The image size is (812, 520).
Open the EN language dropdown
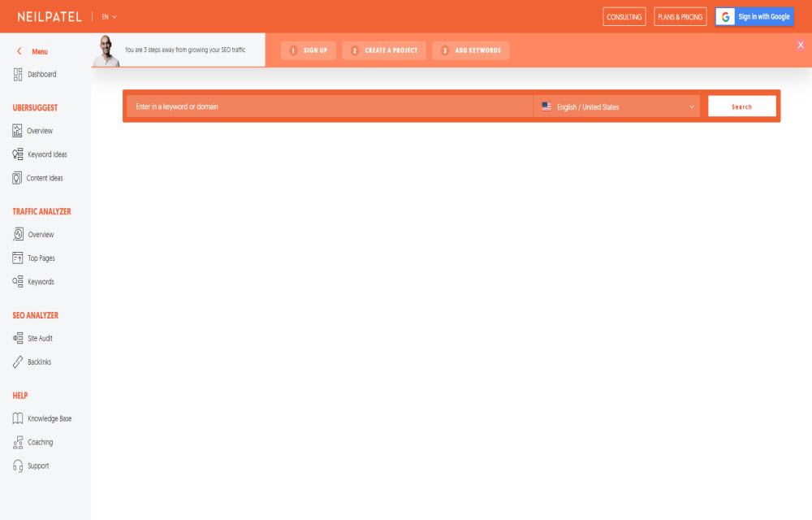point(109,17)
